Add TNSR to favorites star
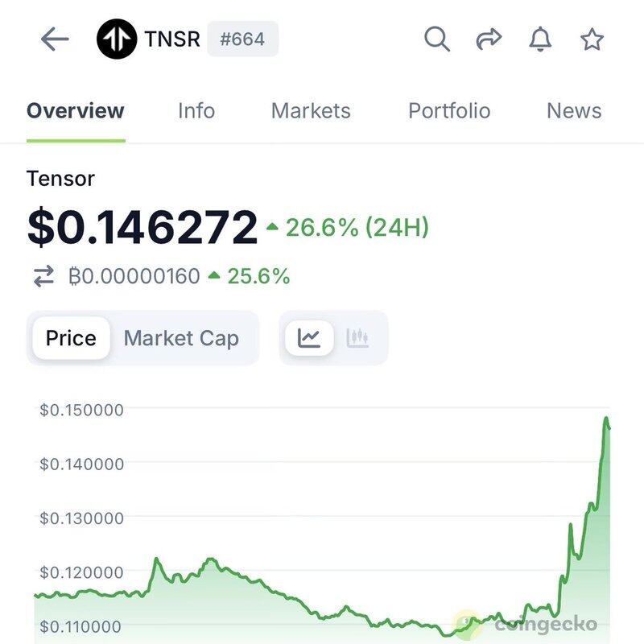644x644 pixels. tap(592, 39)
